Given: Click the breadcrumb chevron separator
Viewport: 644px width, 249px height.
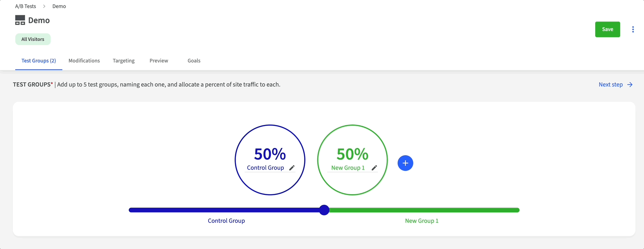Looking at the screenshot, I should point(44,6).
